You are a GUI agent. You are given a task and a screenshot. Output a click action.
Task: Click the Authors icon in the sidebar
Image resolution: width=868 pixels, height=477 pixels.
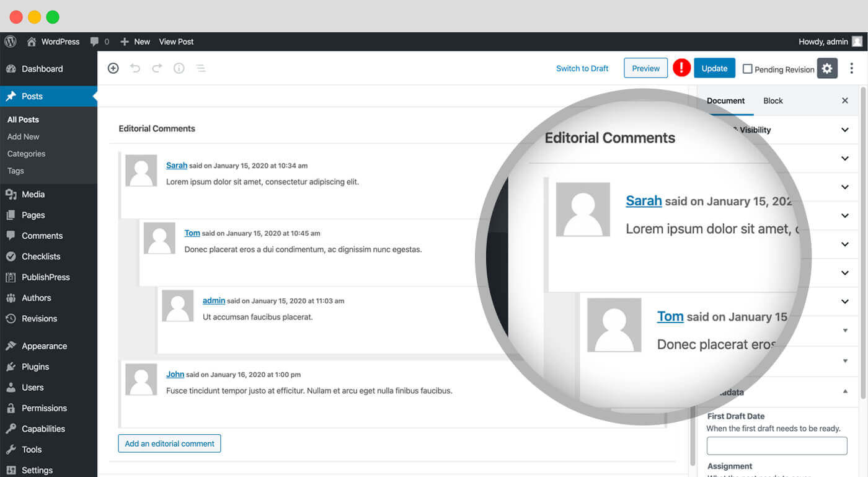pyautogui.click(x=11, y=298)
